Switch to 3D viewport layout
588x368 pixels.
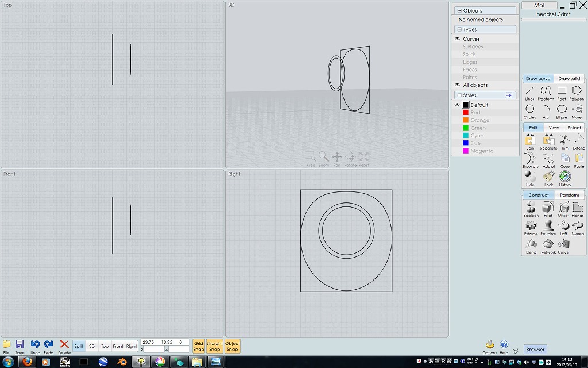coord(92,346)
